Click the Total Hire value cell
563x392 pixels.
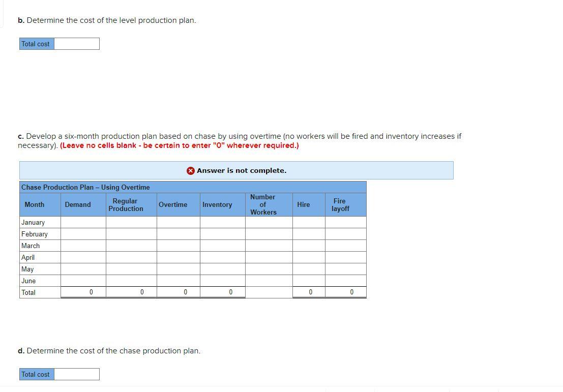tap(309, 292)
